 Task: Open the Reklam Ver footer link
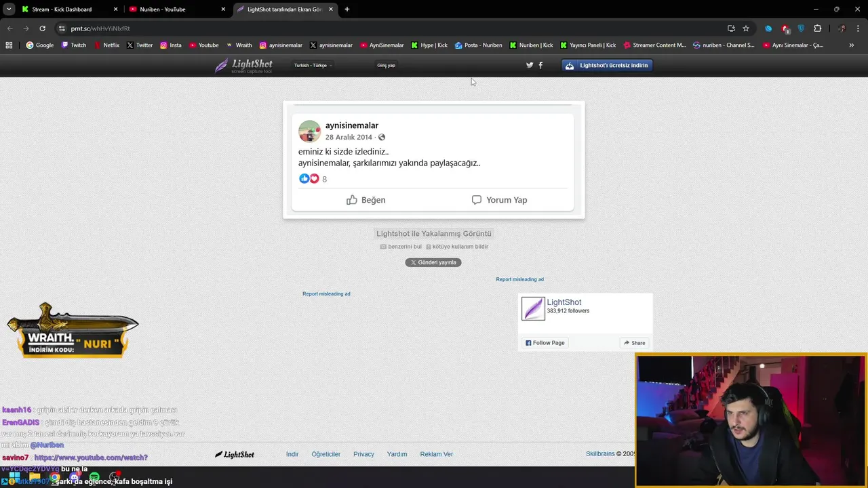[x=437, y=454]
